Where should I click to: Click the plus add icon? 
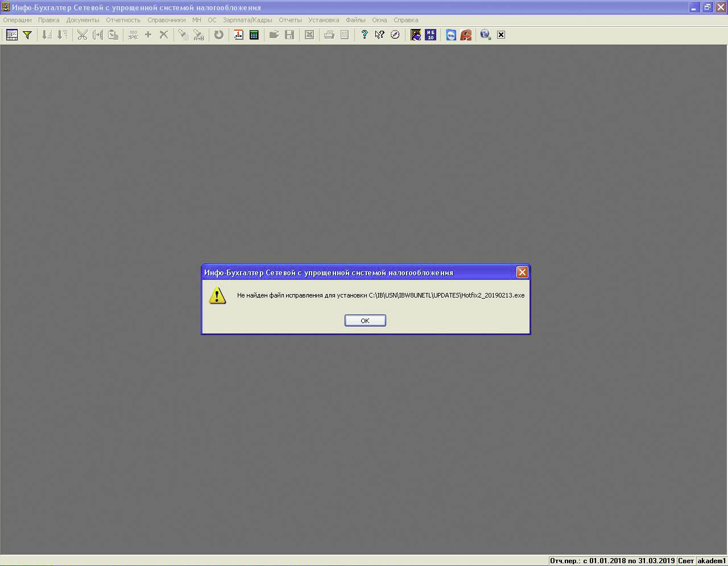(x=148, y=35)
